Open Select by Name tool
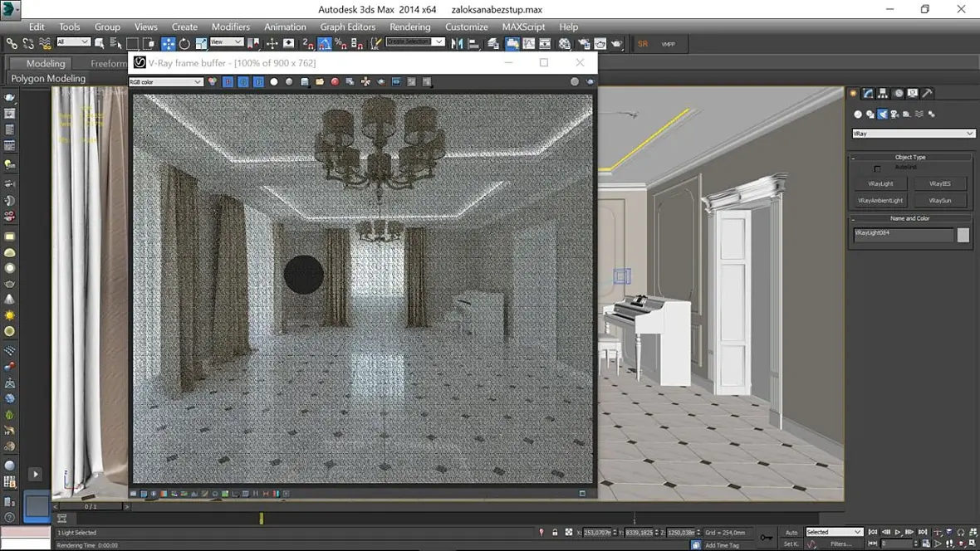The width and height of the screenshot is (980, 551). point(115,44)
